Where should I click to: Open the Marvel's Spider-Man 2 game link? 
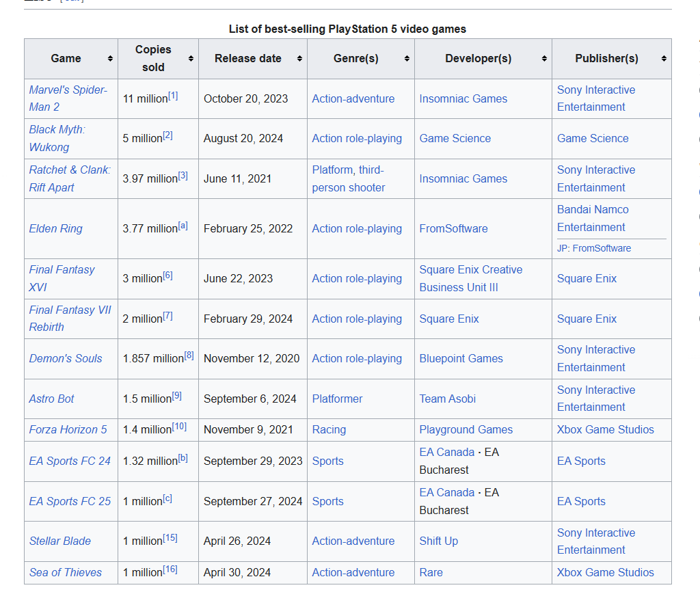[x=68, y=98]
